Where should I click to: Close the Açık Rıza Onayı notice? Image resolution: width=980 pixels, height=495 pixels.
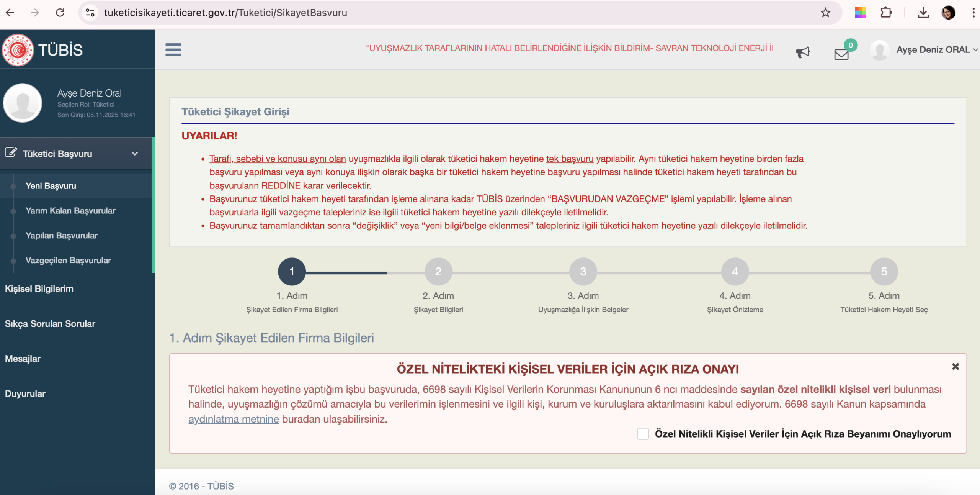[x=955, y=367]
